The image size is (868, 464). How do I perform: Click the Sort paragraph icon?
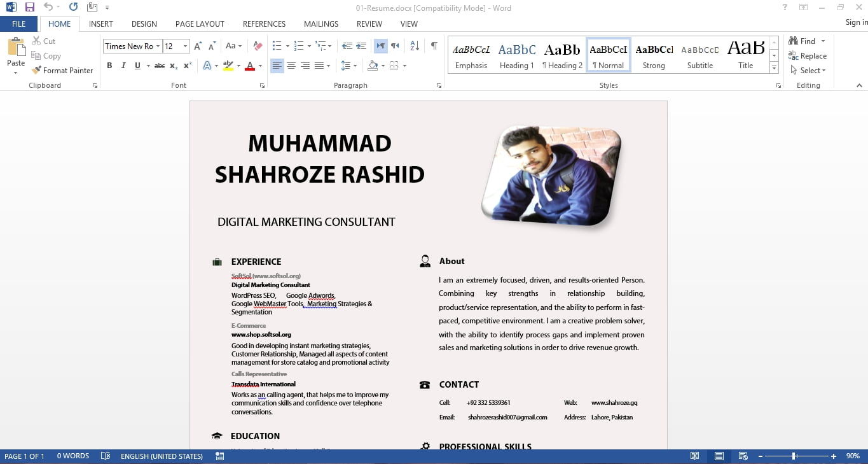click(x=415, y=46)
